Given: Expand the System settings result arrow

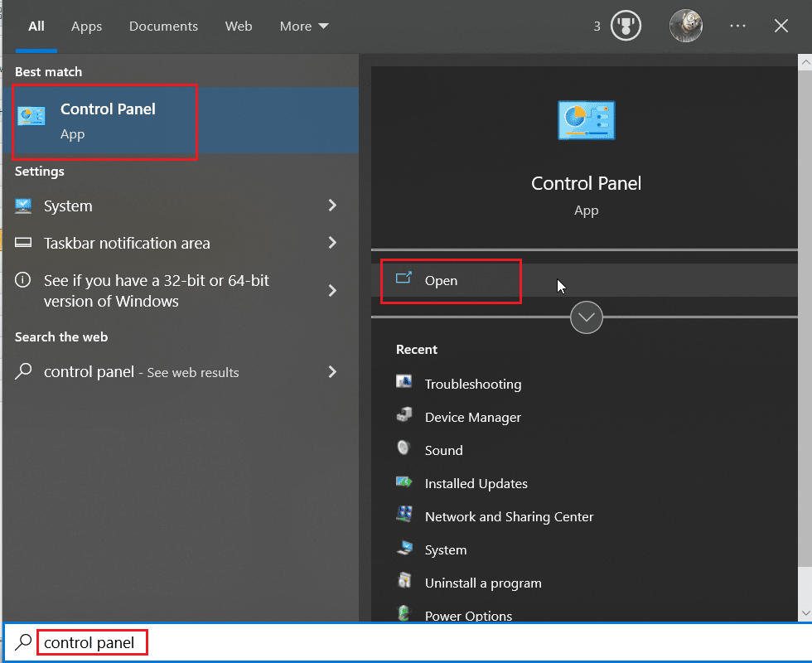Looking at the screenshot, I should (x=331, y=206).
